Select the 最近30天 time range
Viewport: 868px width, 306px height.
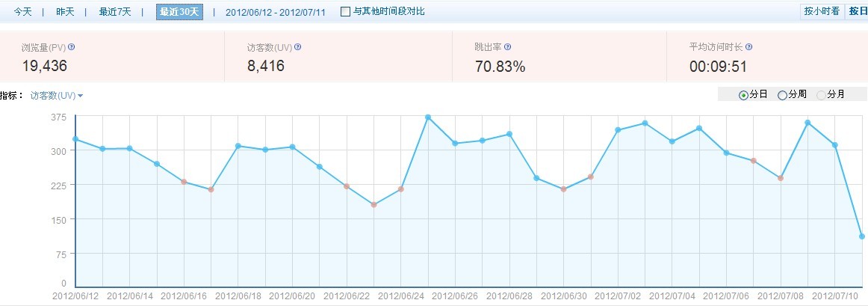click(x=179, y=12)
